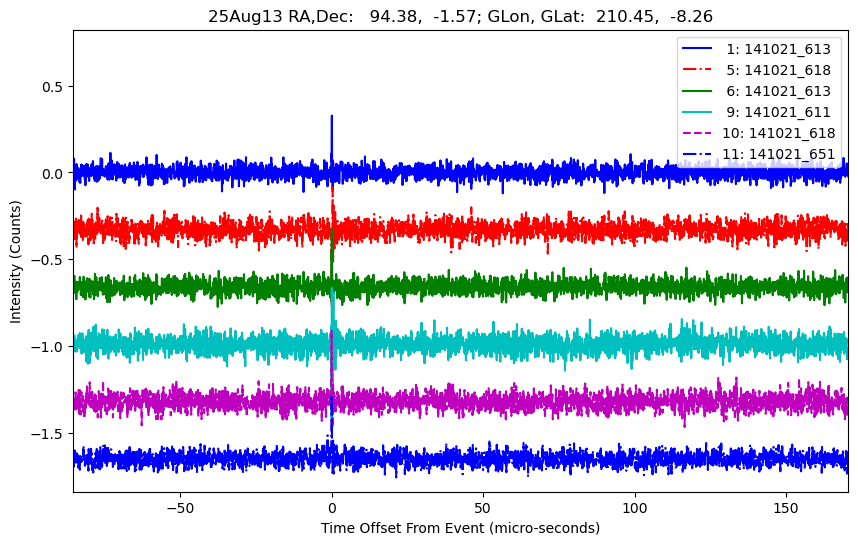The width and height of the screenshot is (858, 545).
Task: Click the y-axis tick label −1.5
Action: point(48,433)
